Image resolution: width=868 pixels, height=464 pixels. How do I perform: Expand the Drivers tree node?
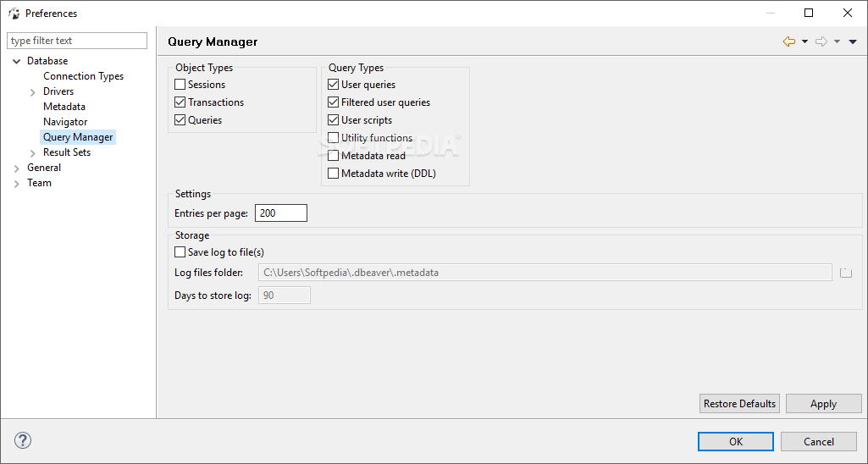(33, 92)
